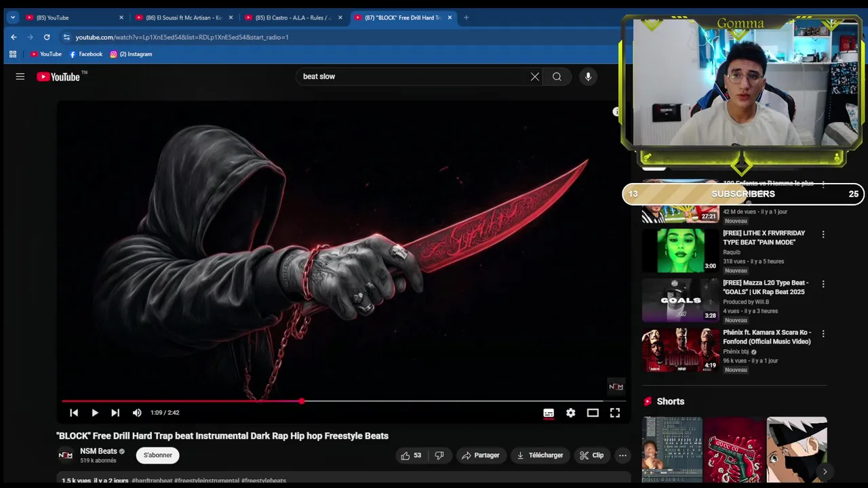Skip to the next video
The image size is (868, 488).
115,413
